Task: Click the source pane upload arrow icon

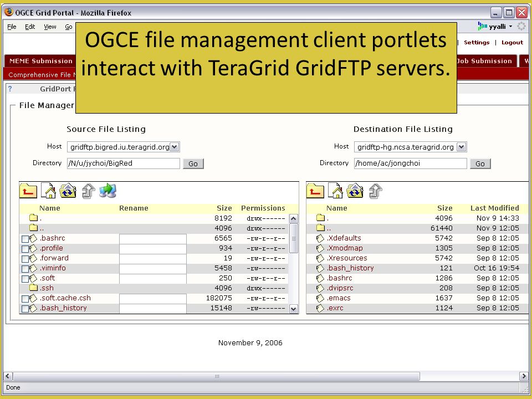Action: pos(89,191)
